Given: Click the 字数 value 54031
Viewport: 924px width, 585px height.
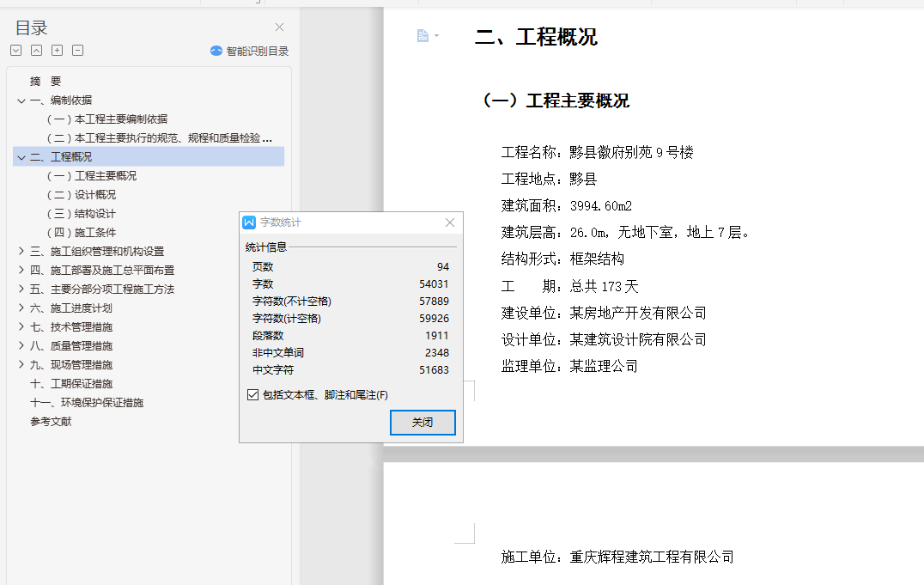Looking at the screenshot, I should tap(434, 284).
